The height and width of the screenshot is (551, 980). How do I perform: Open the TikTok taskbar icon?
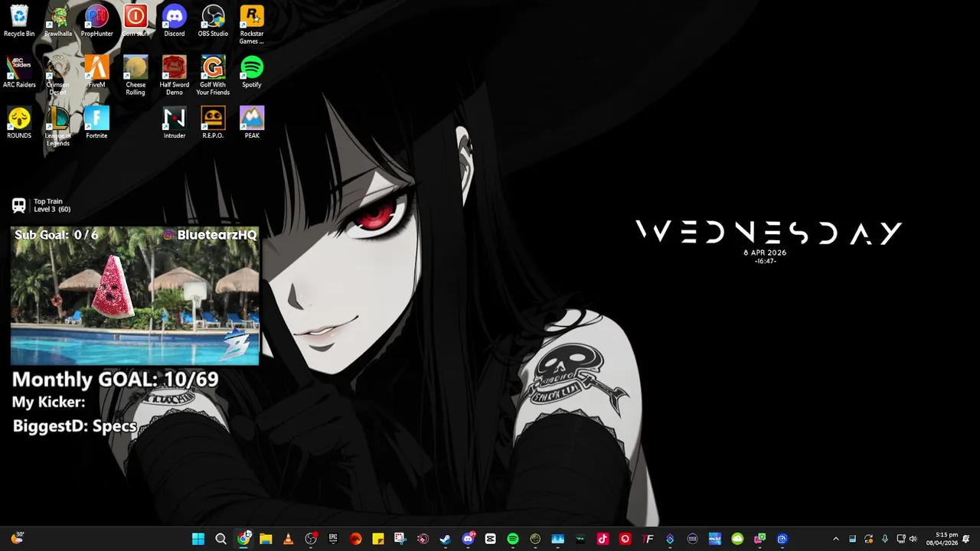click(603, 539)
